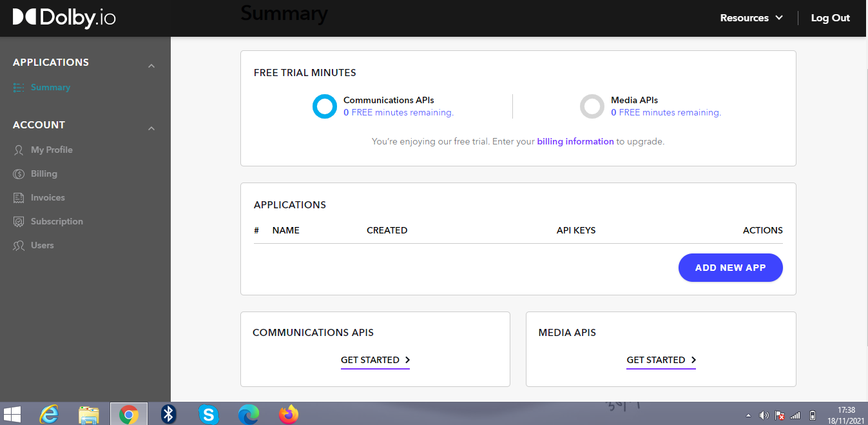Click ADD NEW APP button
The height and width of the screenshot is (425, 868).
click(x=731, y=268)
